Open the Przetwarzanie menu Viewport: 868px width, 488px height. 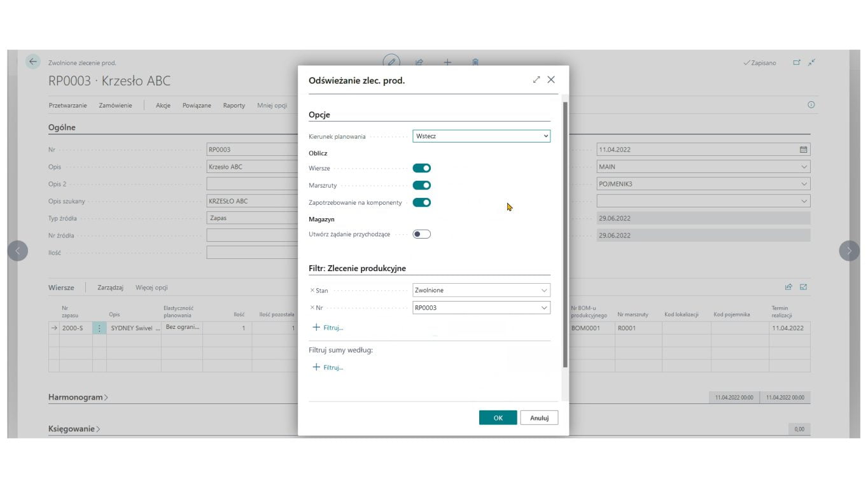(67, 106)
